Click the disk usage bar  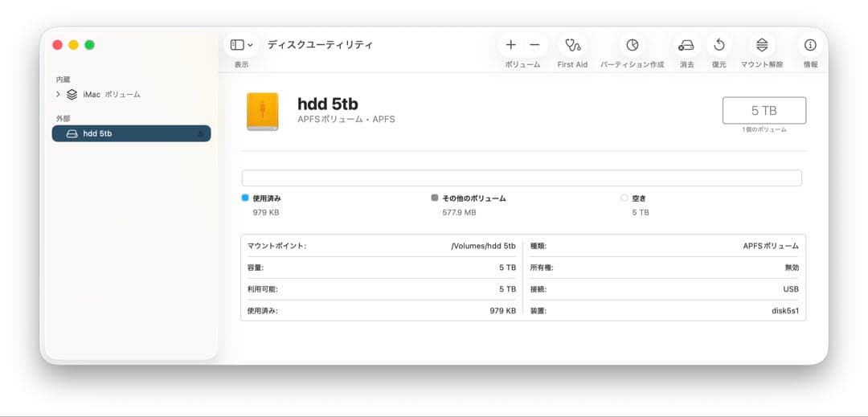(x=522, y=178)
